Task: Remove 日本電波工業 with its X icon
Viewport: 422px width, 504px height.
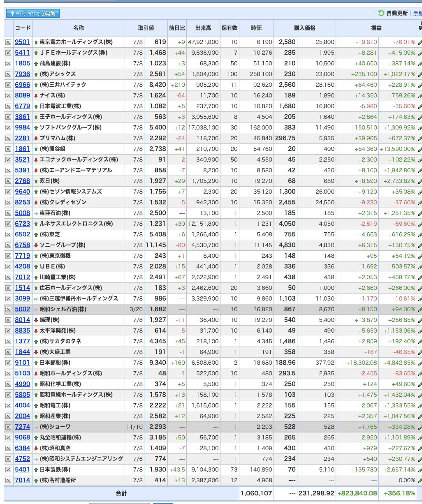Action: [x=8, y=106]
